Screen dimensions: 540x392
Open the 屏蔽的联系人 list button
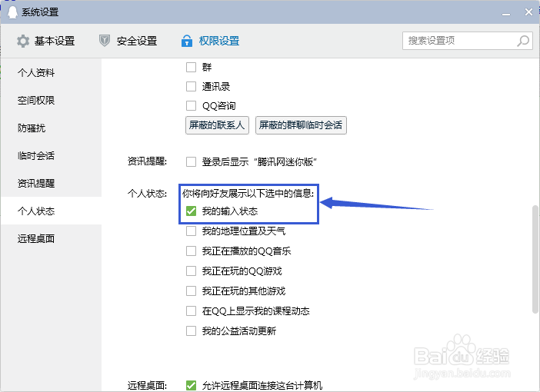pos(217,125)
